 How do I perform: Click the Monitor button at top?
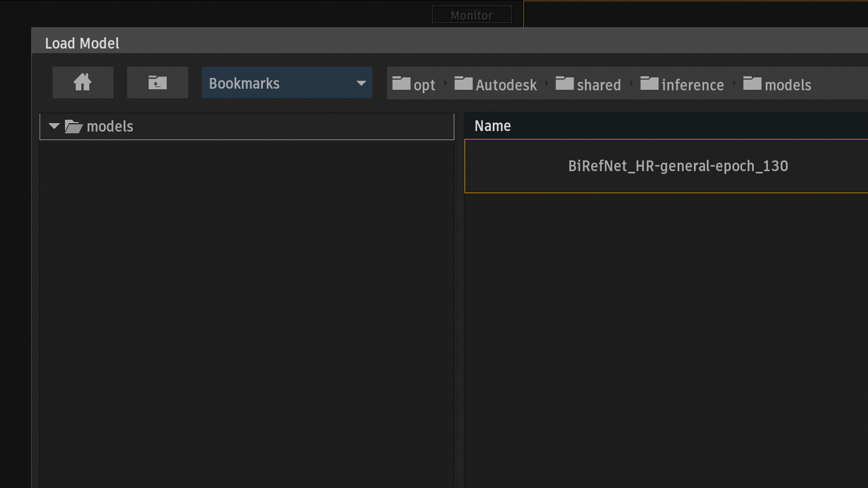(472, 15)
